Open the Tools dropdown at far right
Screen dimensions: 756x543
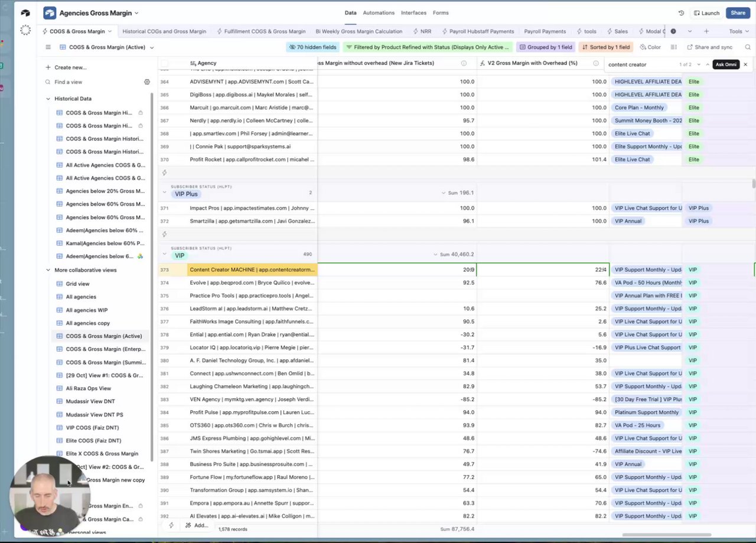coord(738,31)
